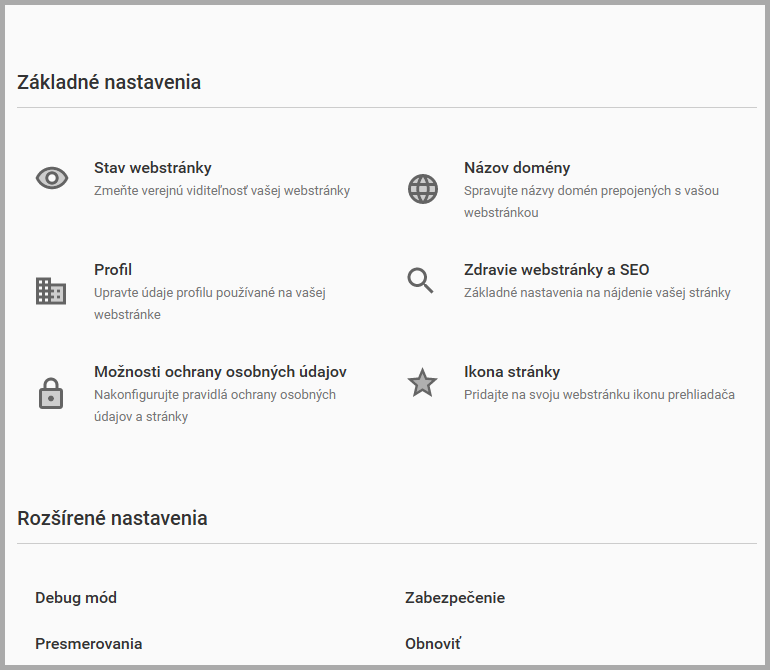Open the Názov domény title
The width and height of the screenshot is (770, 670).
tap(517, 168)
